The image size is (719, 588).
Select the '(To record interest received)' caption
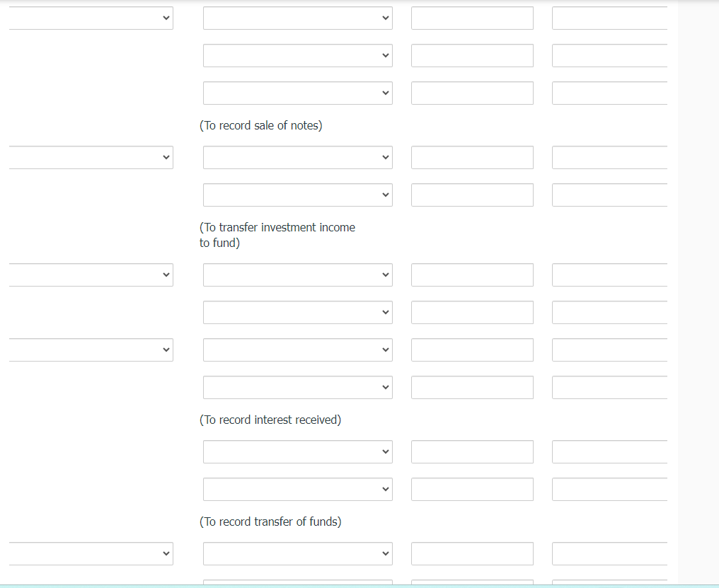(x=270, y=420)
